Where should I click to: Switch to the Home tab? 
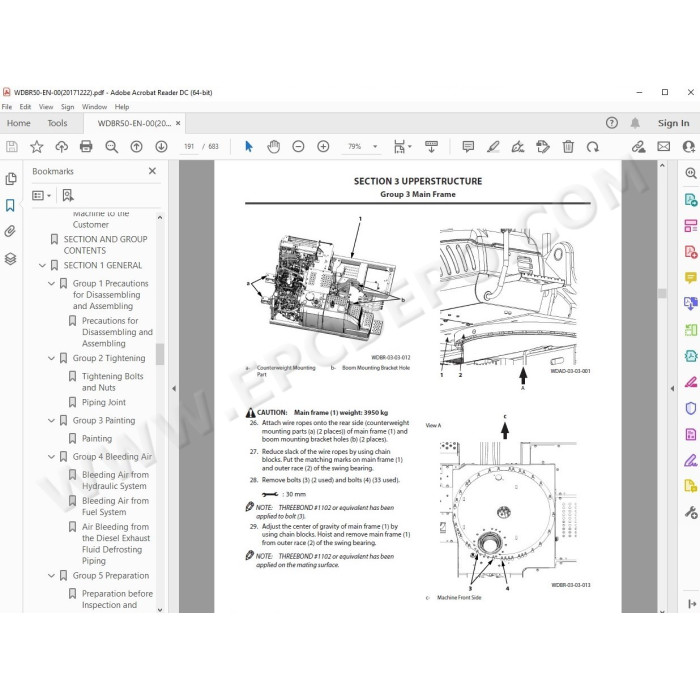click(x=18, y=123)
